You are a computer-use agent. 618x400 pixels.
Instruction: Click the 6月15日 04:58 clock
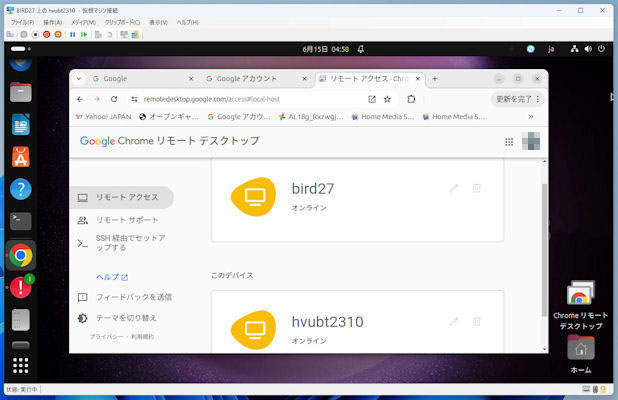click(x=326, y=49)
